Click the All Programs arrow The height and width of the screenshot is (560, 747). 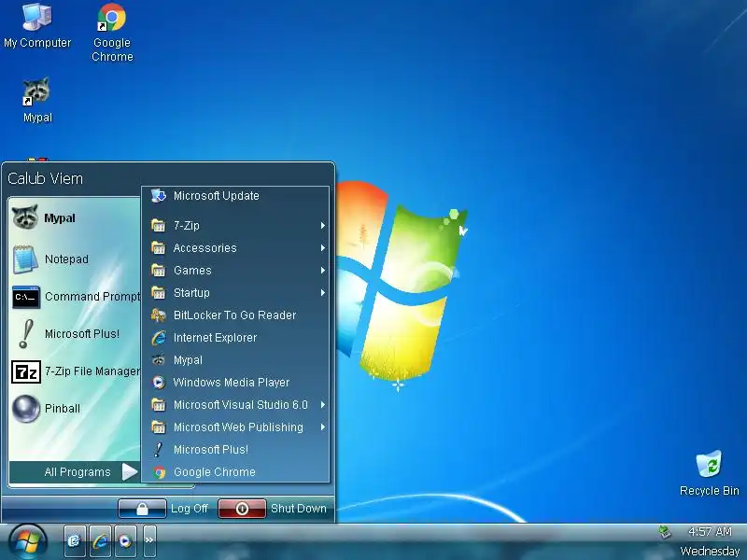(x=129, y=472)
